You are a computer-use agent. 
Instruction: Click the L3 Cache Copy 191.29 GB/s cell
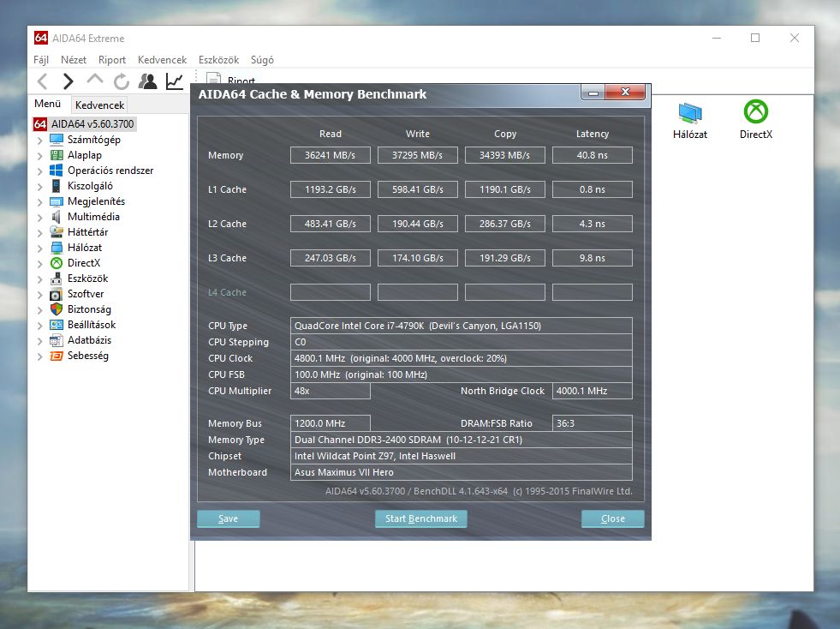coord(504,258)
